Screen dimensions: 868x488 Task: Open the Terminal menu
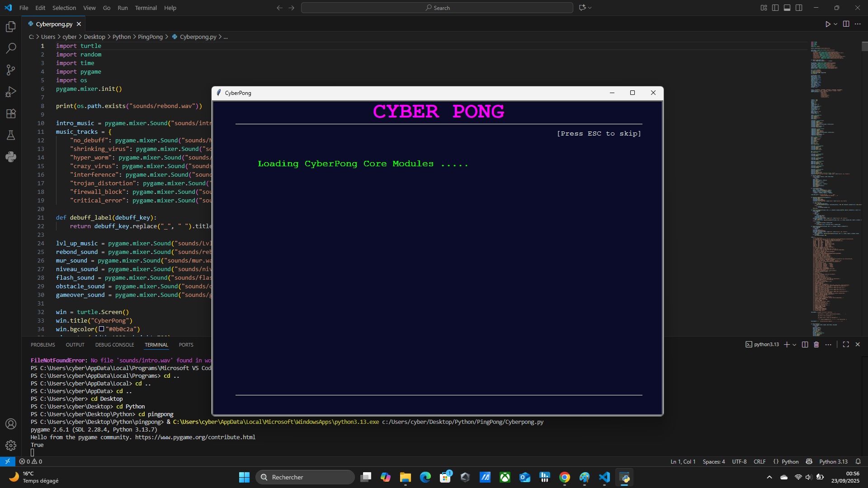coord(146,8)
